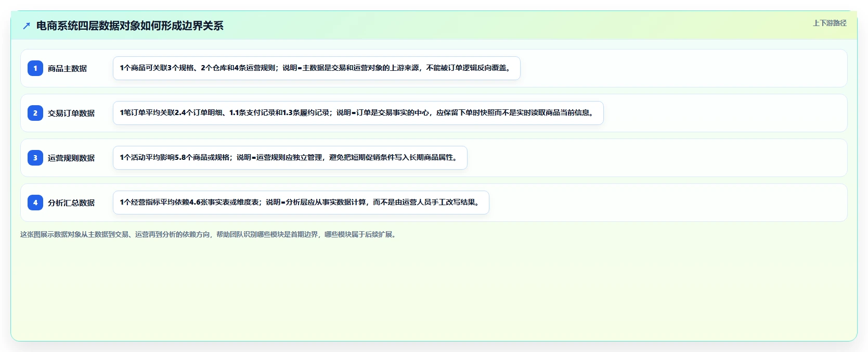Click the number 1 badge for 商品主数据

[35, 68]
